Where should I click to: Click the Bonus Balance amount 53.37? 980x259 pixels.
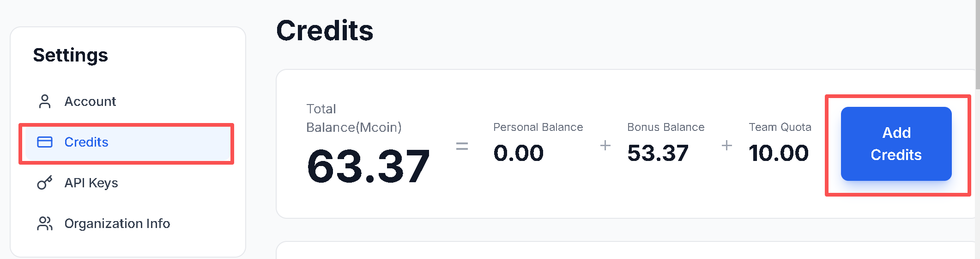click(x=658, y=153)
